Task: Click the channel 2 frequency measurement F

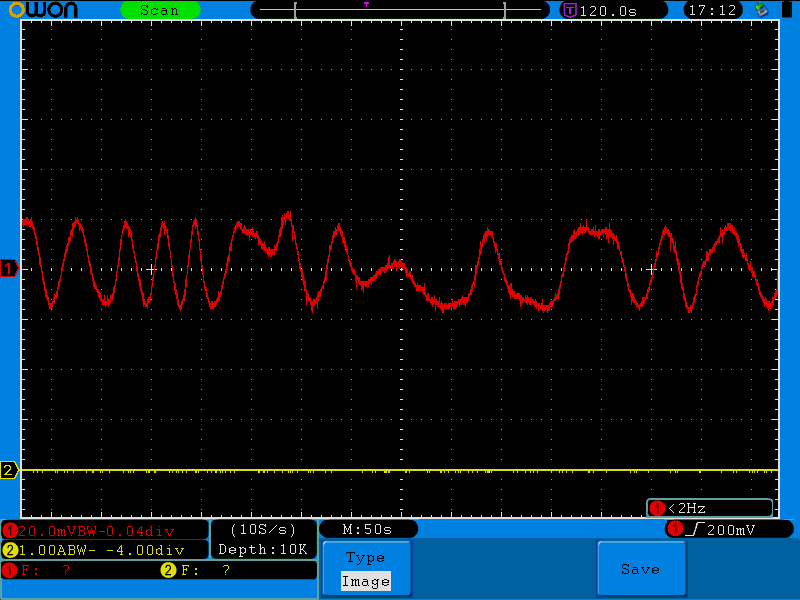Action: pyautogui.click(x=198, y=570)
